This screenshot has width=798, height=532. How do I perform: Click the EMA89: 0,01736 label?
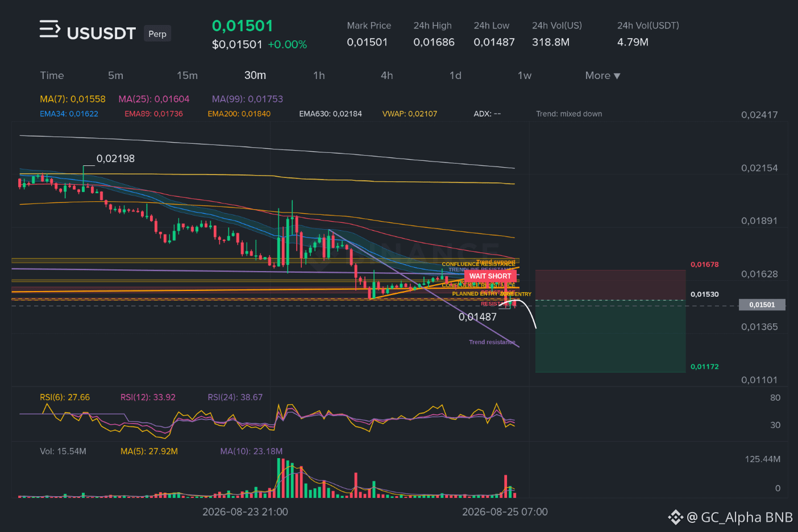click(x=153, y=114)
